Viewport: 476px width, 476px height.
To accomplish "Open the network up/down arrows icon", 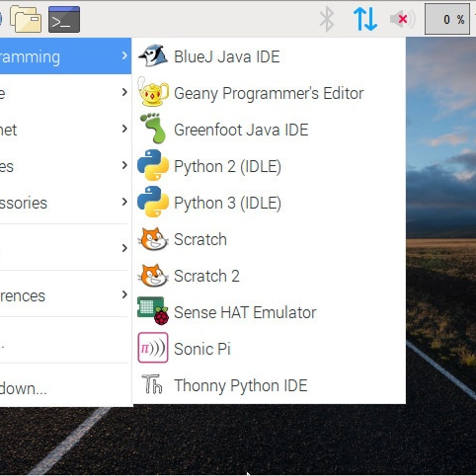I will [x=365, y=19].
